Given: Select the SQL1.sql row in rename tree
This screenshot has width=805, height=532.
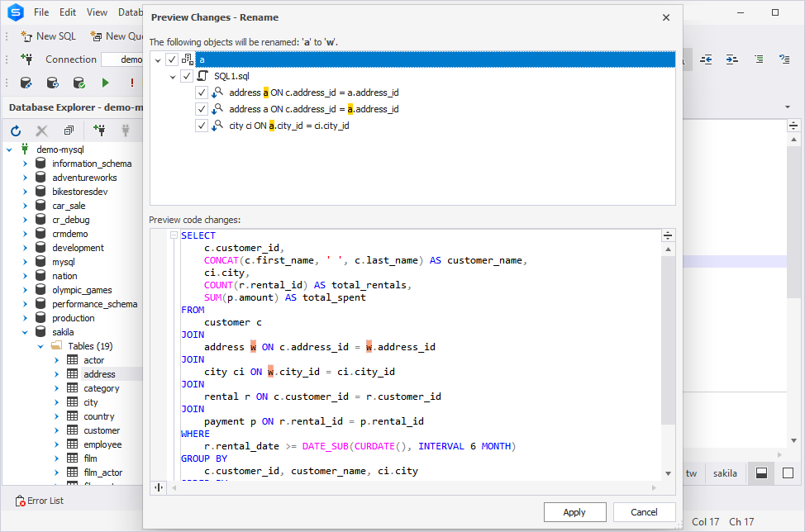Looking at the screenshot, I should click(231, 76).
